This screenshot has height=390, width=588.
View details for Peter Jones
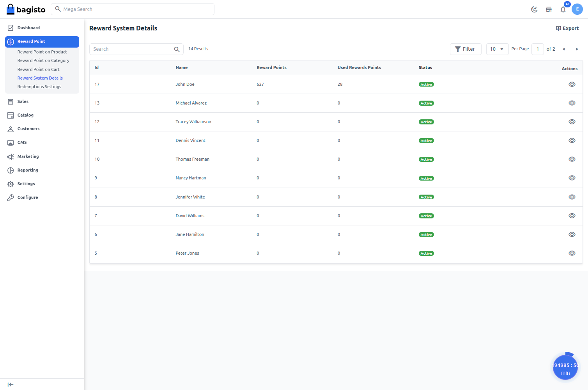(x=572, y=253)
